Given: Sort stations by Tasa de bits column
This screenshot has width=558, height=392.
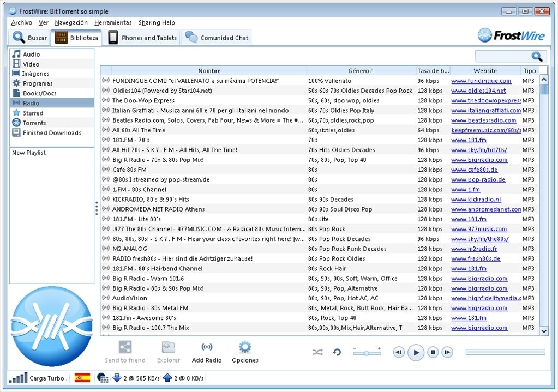Looking at the screenshot, I should 433,71.
